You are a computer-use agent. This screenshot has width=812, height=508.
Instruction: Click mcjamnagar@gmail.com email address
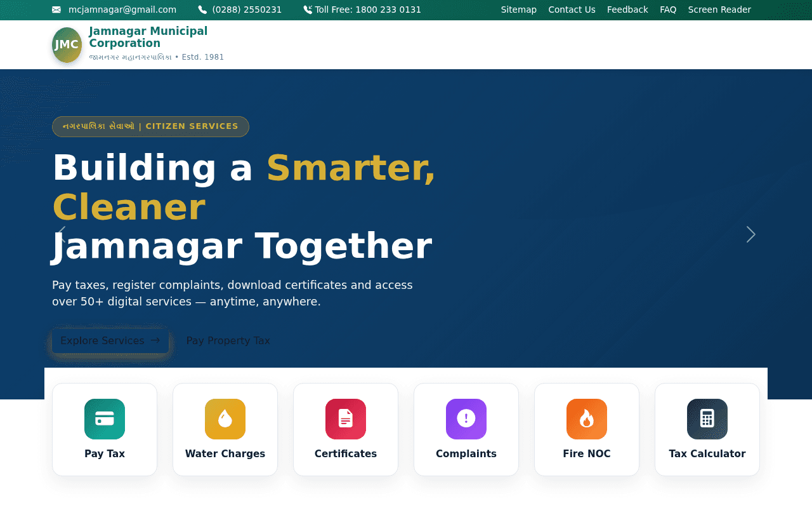point(122,10)
